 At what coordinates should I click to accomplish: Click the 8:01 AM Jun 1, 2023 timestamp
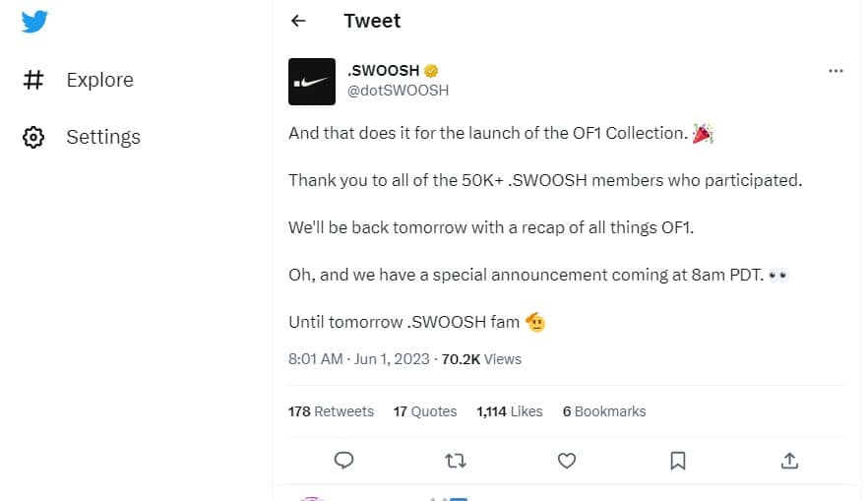tap(358, 359)
